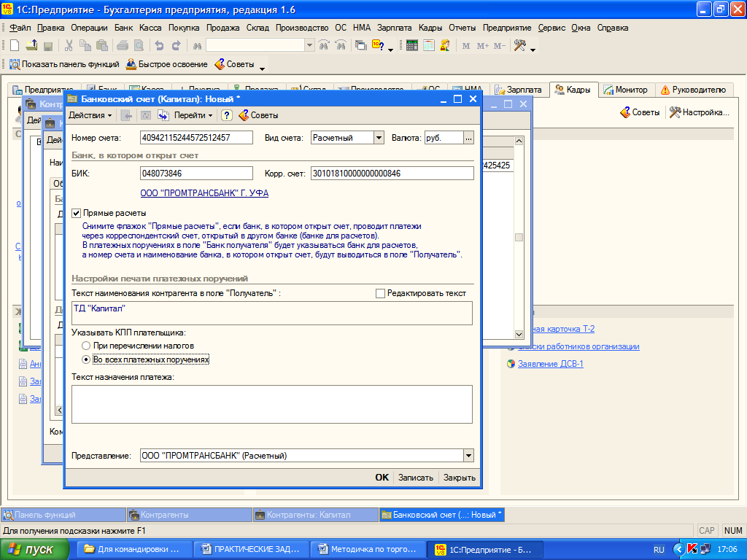Open the dropdown arrow beside 1C help icon
747x560 pixels.
point(391,50)
